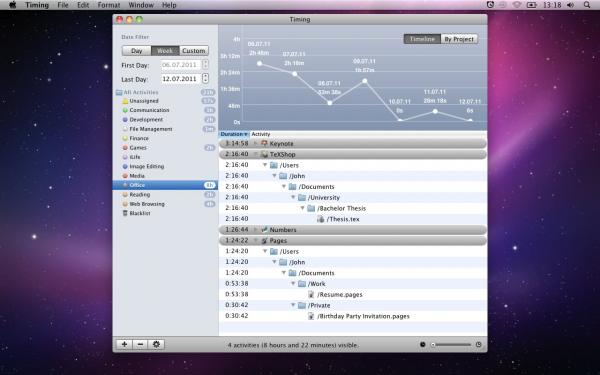
Task: Click the All Activities folder icon
Action: click(x=119, y=92)
